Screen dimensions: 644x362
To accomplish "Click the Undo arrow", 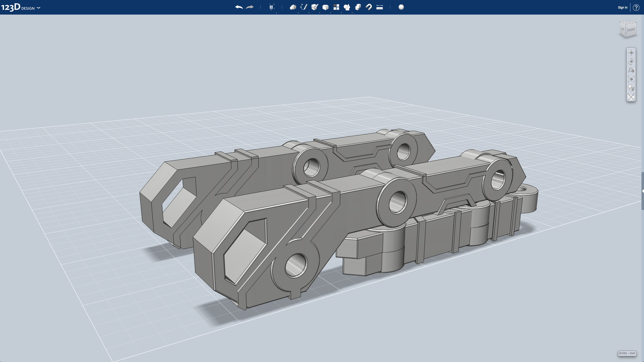I will pos(239,7).
